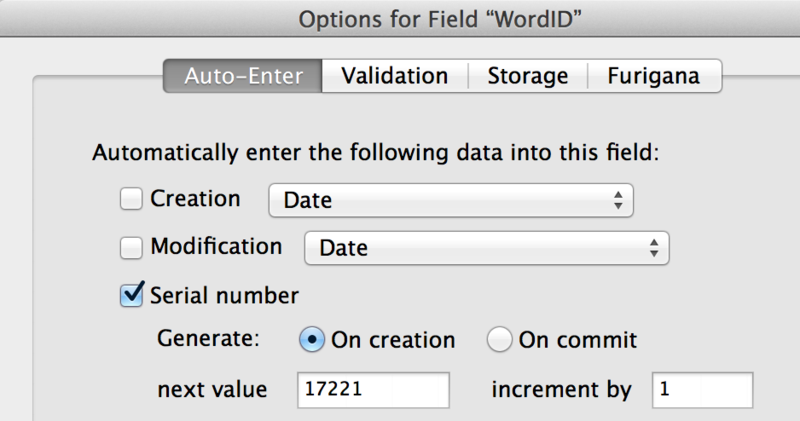Enable the Creation checkbox
This screenshot has width=800, height=421.
click(x=132, y=199)
